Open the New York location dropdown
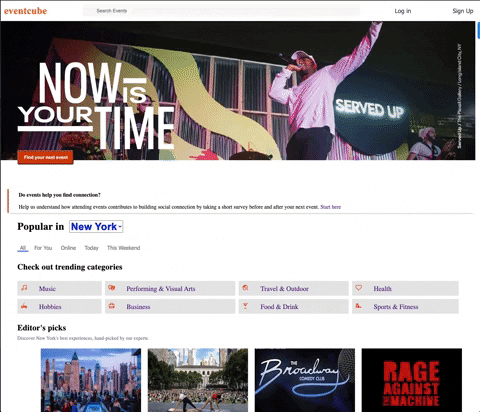The height and width of the screenshot is (412, 480). click(96, 227)
